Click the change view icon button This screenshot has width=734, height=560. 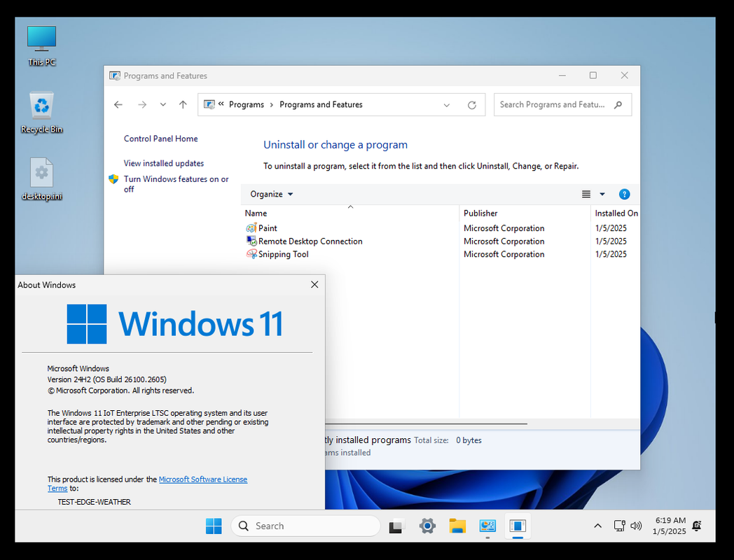[586, 194]
